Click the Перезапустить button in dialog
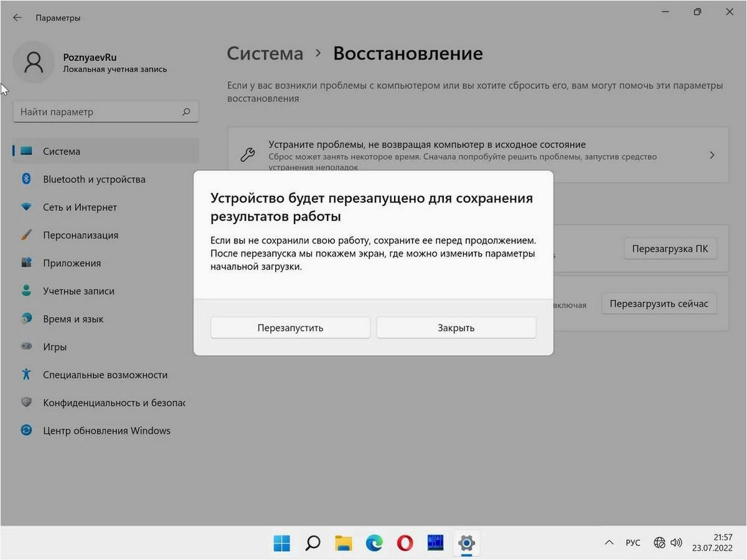 click(x=290, y=328)
